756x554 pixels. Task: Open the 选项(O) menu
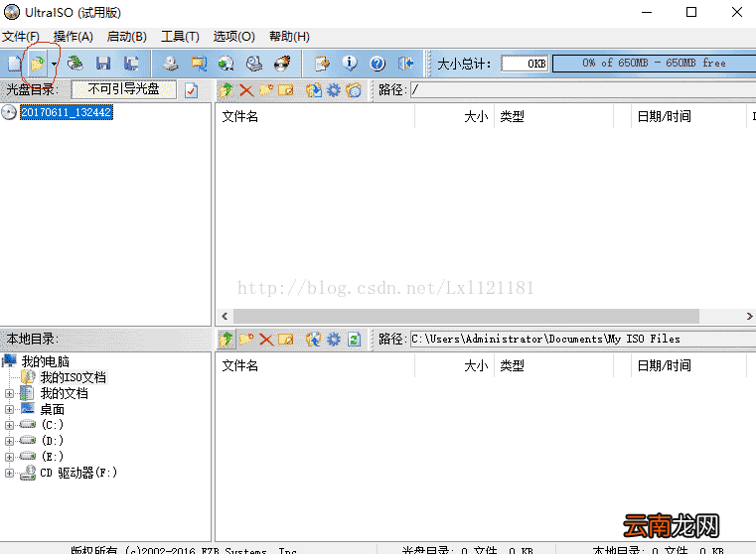tap(233, 37)
